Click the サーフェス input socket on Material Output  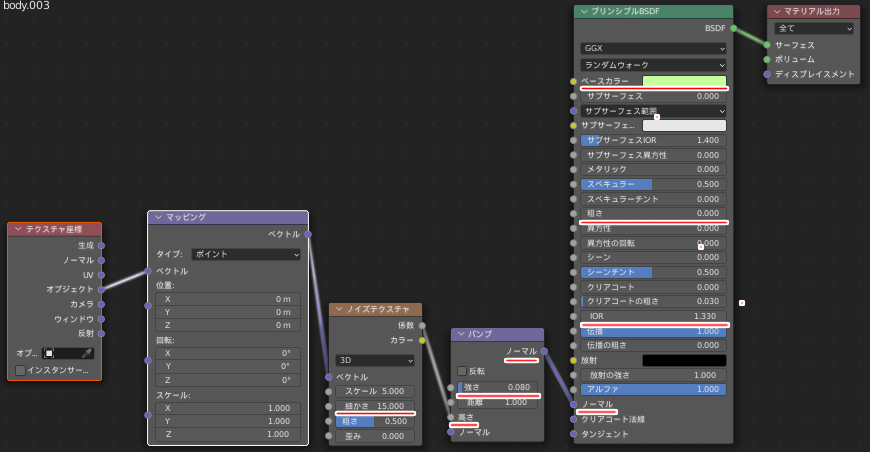click(767, 45)
